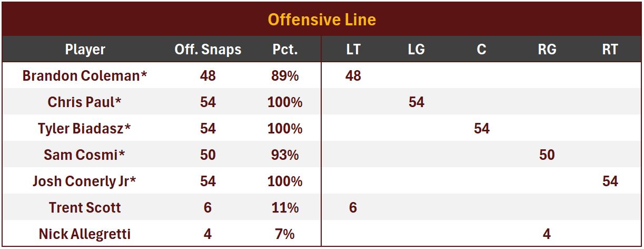
Task: Click the Off. Snaps column header
Action: click(208, 50)
